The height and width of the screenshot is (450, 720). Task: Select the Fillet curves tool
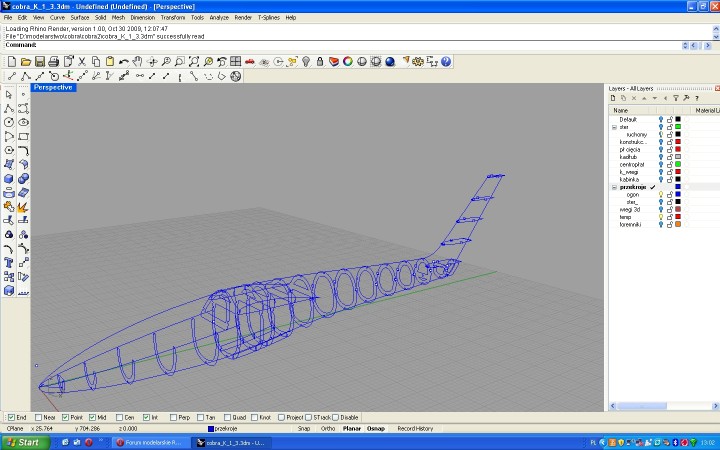click(x=23, y=150)
